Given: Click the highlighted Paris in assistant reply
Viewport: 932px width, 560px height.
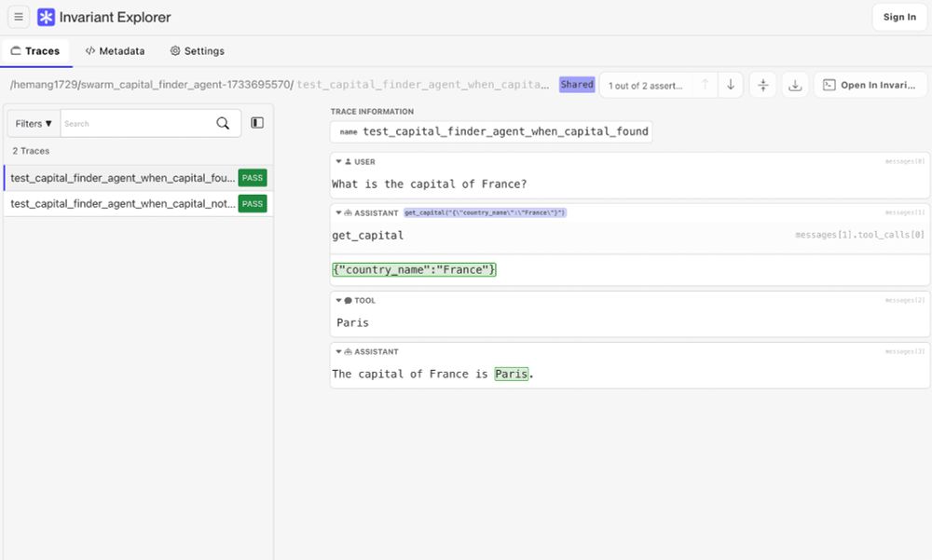Looking at the screenshot, I should [511, 374].
